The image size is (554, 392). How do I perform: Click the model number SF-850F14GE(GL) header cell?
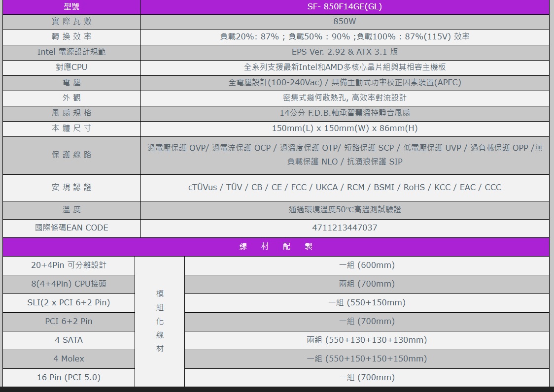click(x=345, y=7)
